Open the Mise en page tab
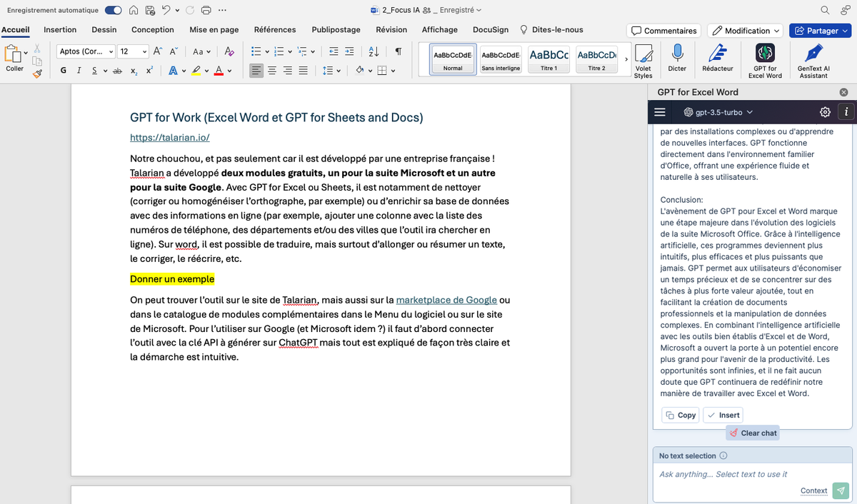Image resolution: width=857 pixels, height=504 pixels. pos(214,30)
